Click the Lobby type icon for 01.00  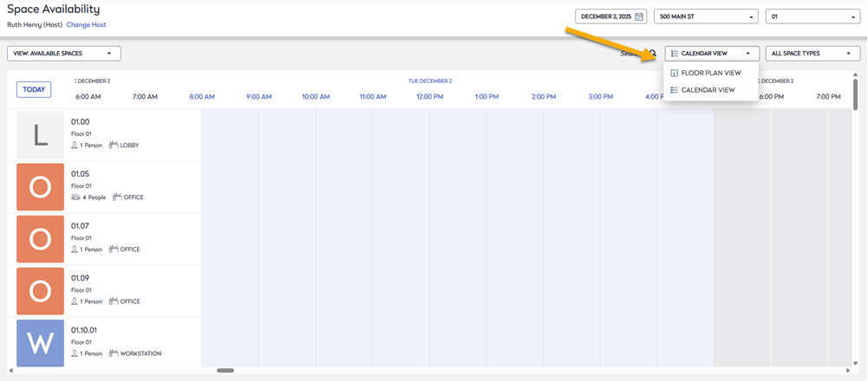coord(114,146)
